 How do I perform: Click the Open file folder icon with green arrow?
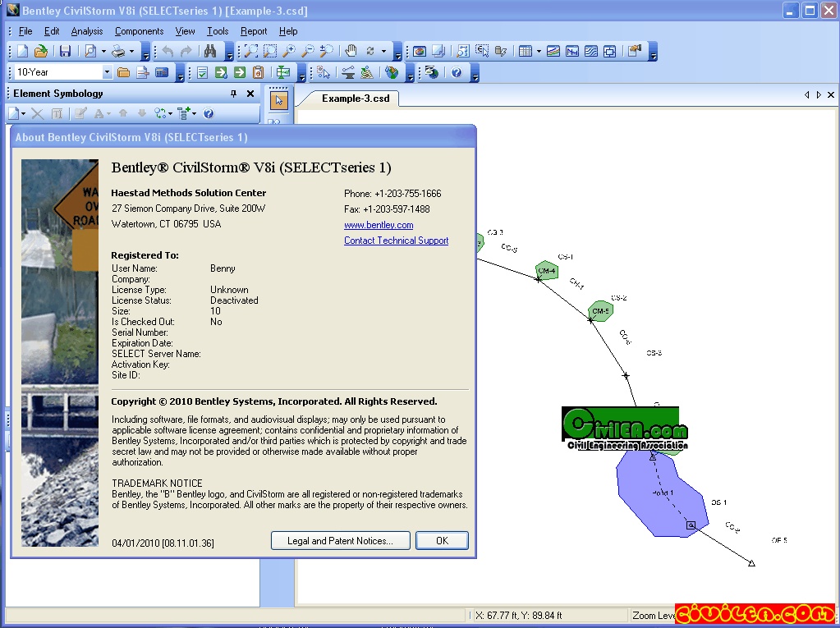(41, 52)
